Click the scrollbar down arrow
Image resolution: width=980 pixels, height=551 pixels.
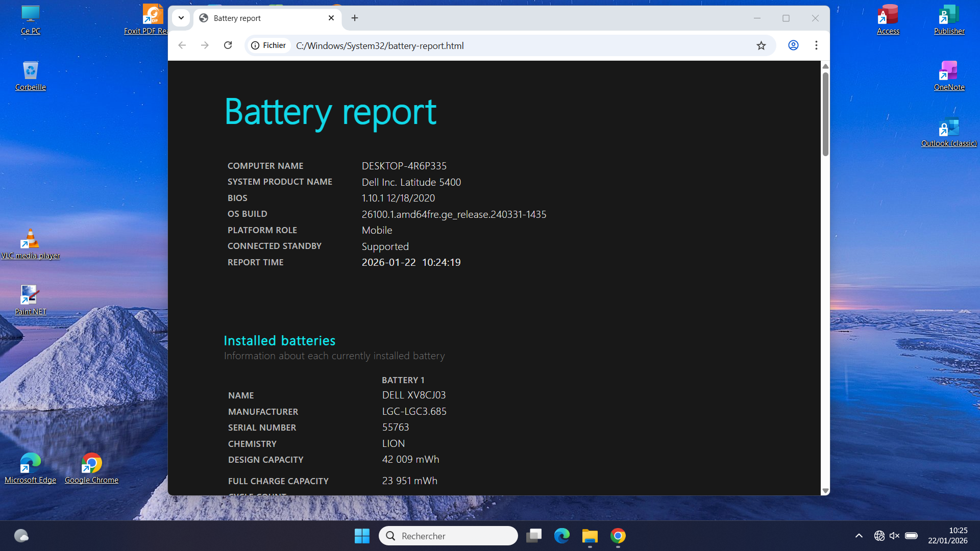(x=825, y=491)
